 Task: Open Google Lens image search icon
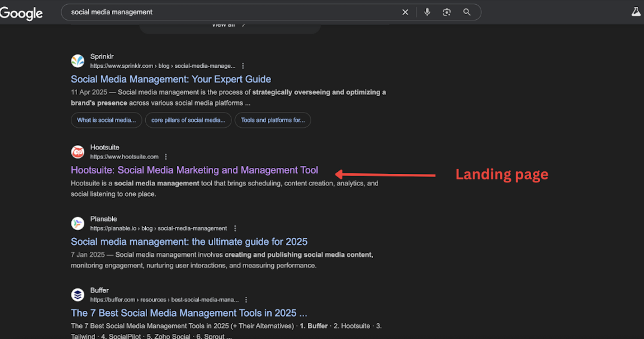click(447, 12)
